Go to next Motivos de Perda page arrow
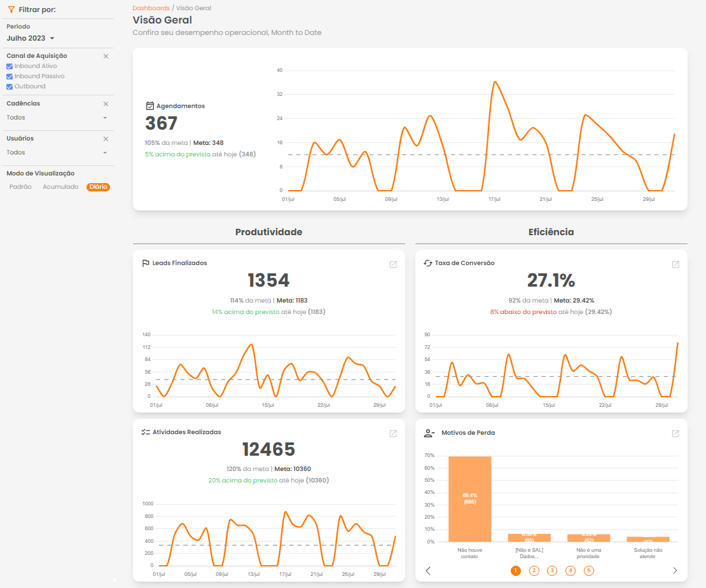The width and height of the screenshot is (706, 588). coord(675,571)
